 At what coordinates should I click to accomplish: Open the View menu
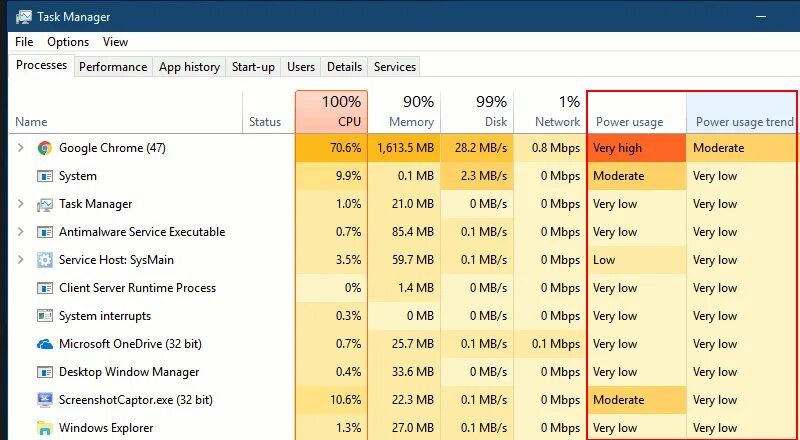click(115, 42)
